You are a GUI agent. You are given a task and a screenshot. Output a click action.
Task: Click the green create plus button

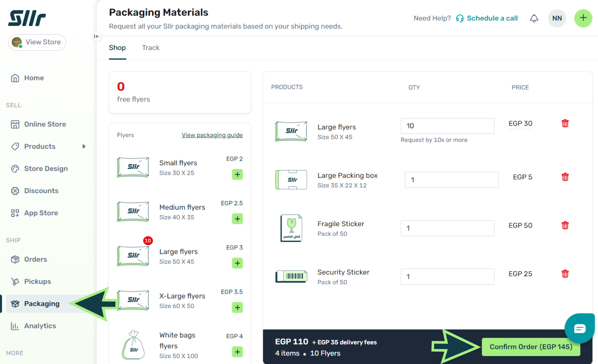click(583, 18)
